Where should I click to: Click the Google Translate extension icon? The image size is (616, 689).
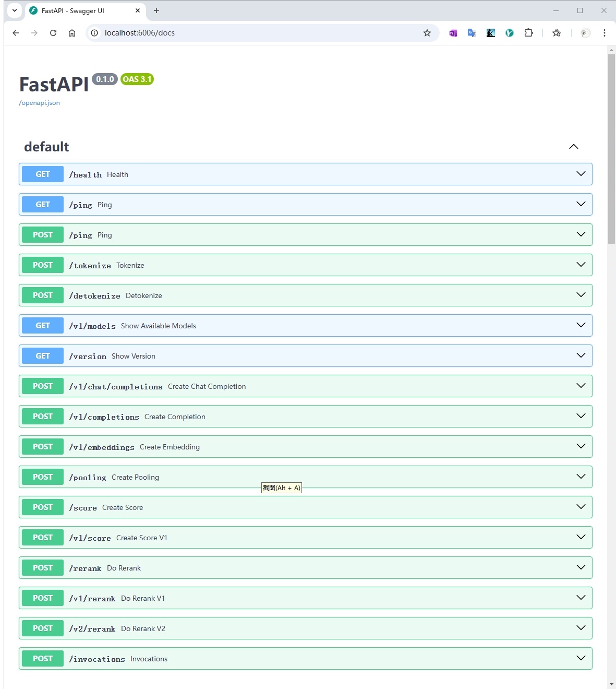pyautogui.click(x=472, y=33)
